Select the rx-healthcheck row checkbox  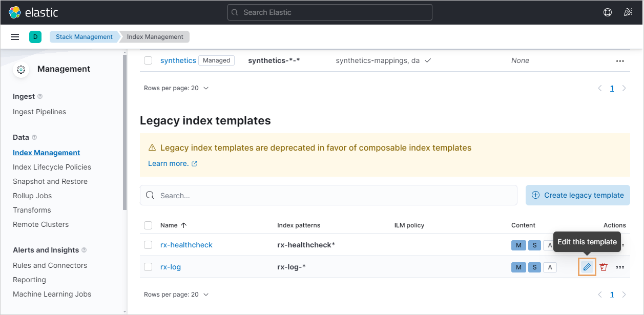(148, 245)
